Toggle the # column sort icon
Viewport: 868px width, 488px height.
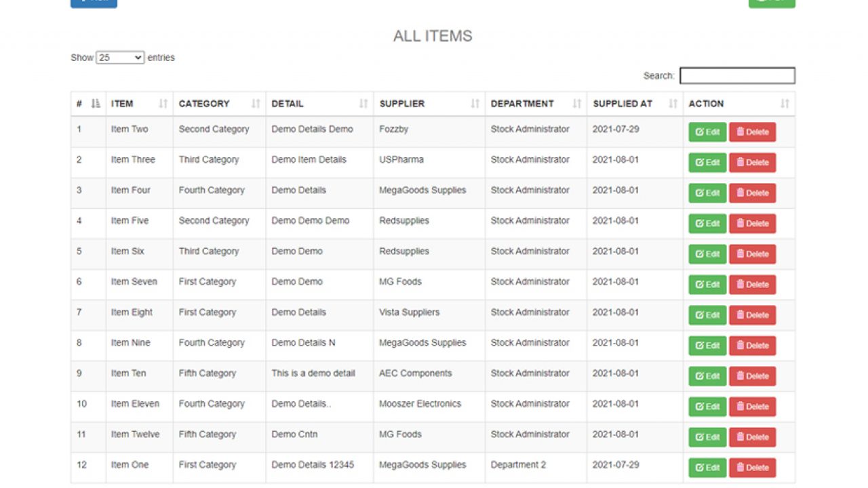(x=96, y=104)
